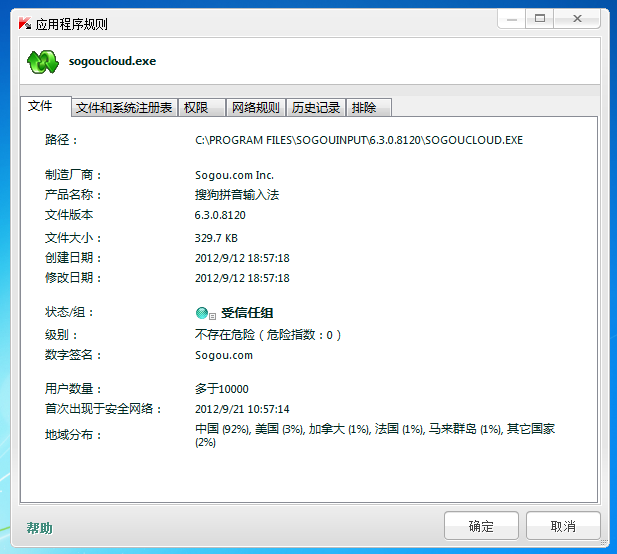
Task: Switch to the 文件 tab
Action: 46,106
